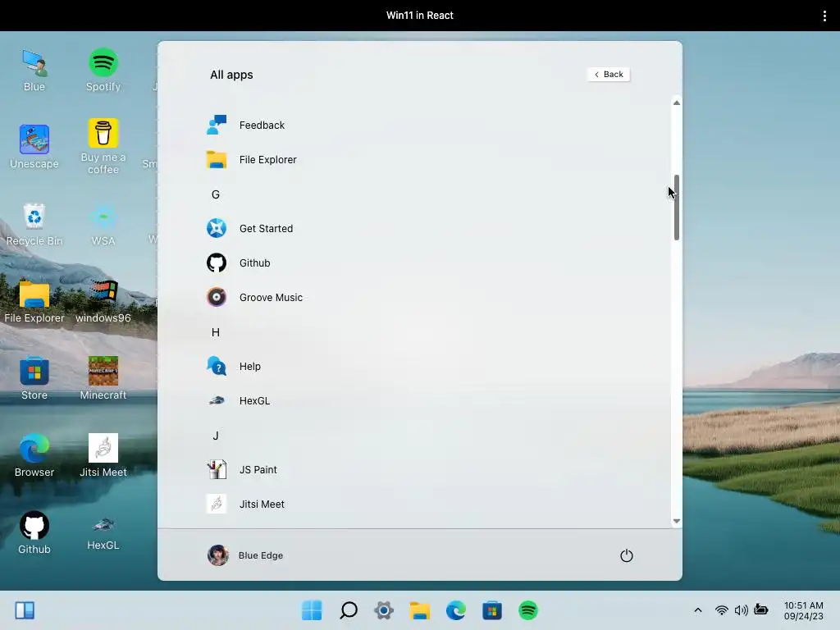Open JS Paint app icon
The width and height of the screenshot is (840, 630).
(x=217, y=470)
